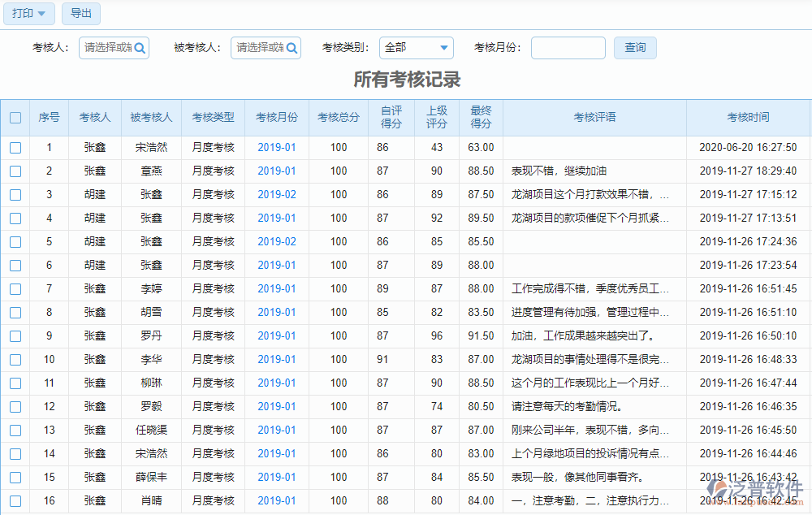The image size is (812, 515).
Task: Check the checkbox on 宋浩然's row 1
Action: 15,147
